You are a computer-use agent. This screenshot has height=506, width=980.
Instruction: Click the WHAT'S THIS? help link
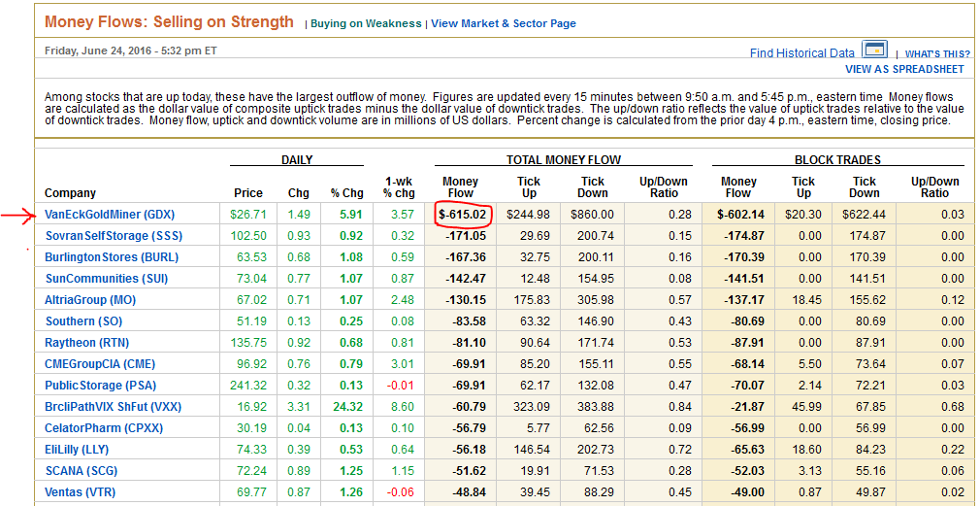[936, 54]
